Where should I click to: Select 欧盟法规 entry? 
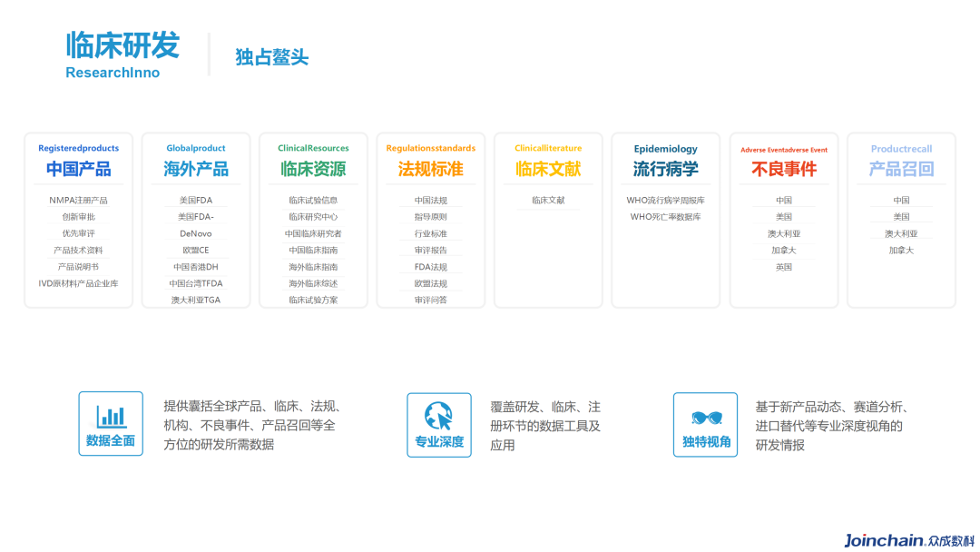(x=431, y=283)
